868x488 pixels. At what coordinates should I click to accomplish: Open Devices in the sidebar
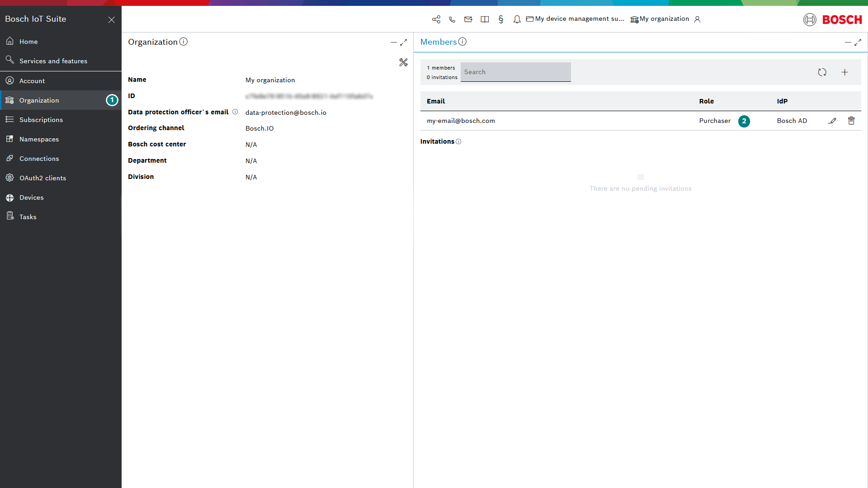(61, 197)
